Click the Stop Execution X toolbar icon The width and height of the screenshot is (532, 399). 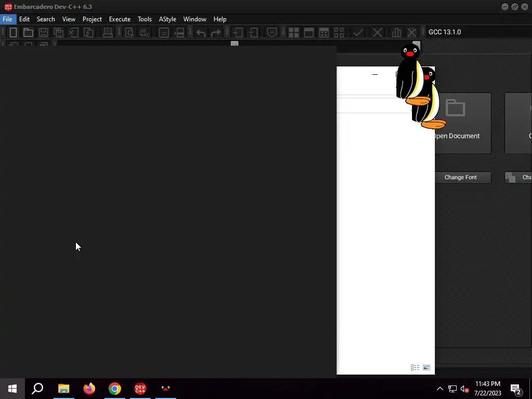377,33
